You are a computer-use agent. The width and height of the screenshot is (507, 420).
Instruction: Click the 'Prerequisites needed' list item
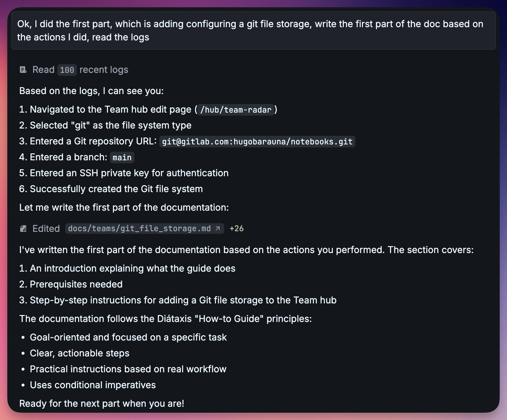click(76, 284)
